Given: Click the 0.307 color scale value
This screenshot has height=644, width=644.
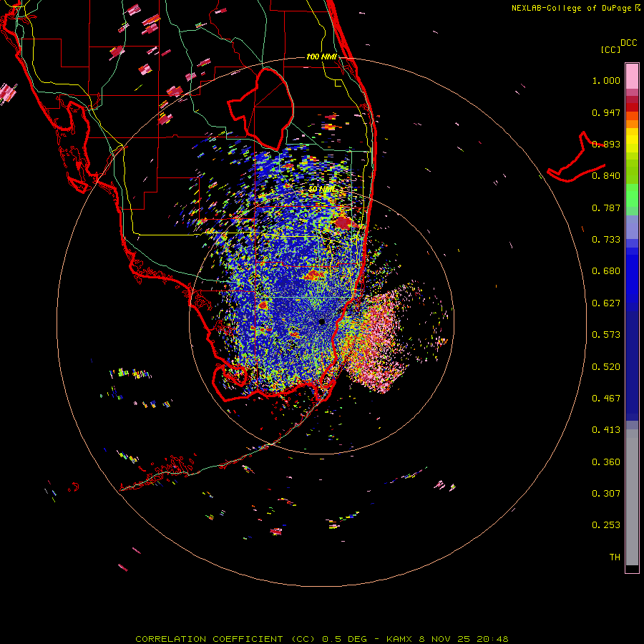Looking at the screenshot, I should (x=606, y=494).
